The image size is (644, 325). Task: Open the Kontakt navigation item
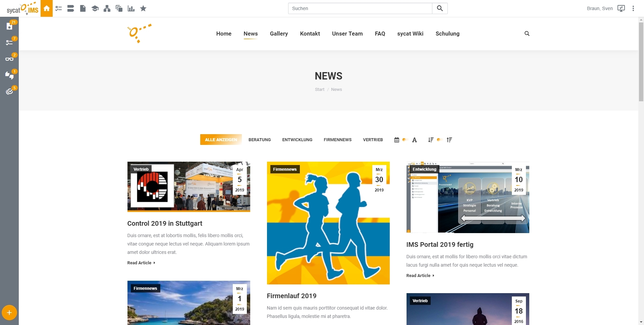(x=310, y=34)
